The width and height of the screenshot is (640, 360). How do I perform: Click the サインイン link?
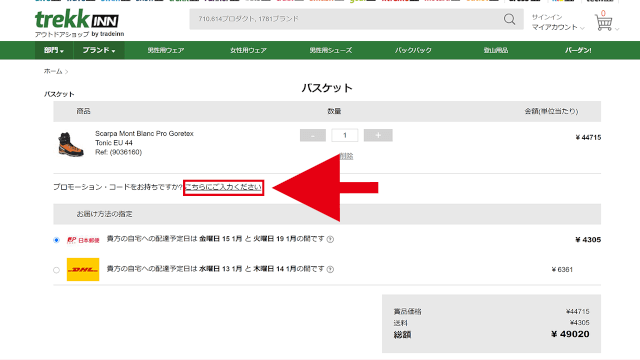coord(547,17)
